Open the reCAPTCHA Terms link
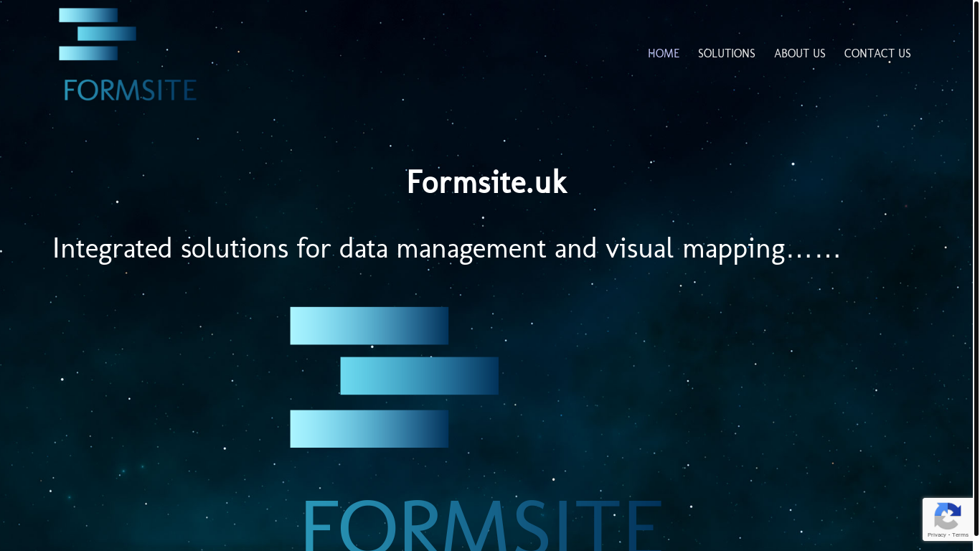This screenshot has height=551, width=980. (x=961, y=535)
